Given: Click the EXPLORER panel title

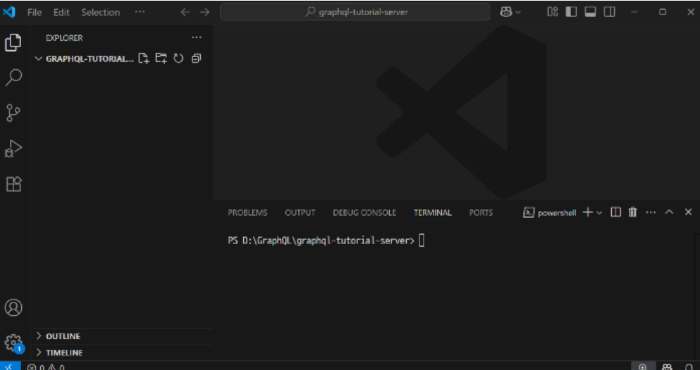Looking at the screenshot, I should (64, 38).
